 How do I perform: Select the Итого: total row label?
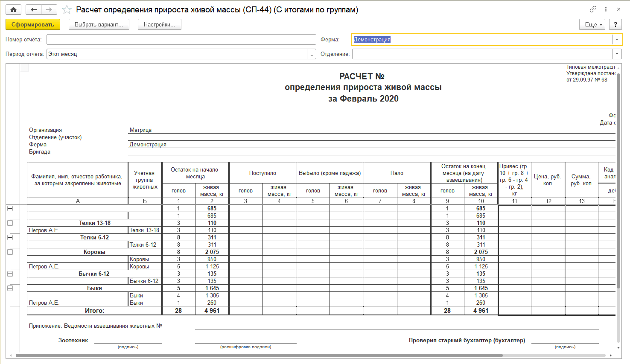coord(94,311)
